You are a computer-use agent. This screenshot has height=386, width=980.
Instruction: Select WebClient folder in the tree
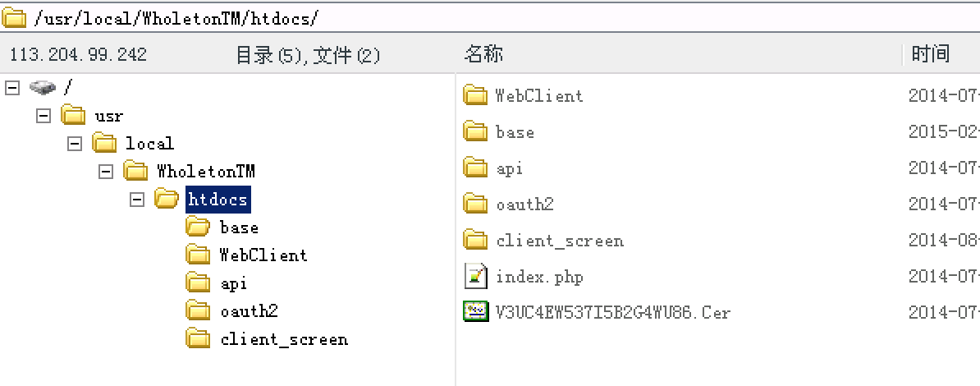(x=263, y=255)
